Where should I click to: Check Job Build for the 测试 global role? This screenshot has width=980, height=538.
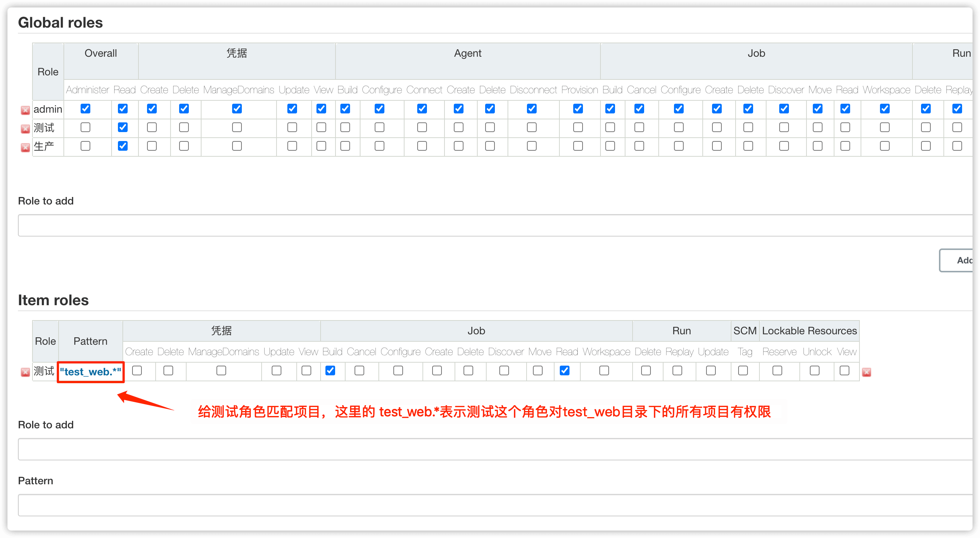(x=610, y=127)
